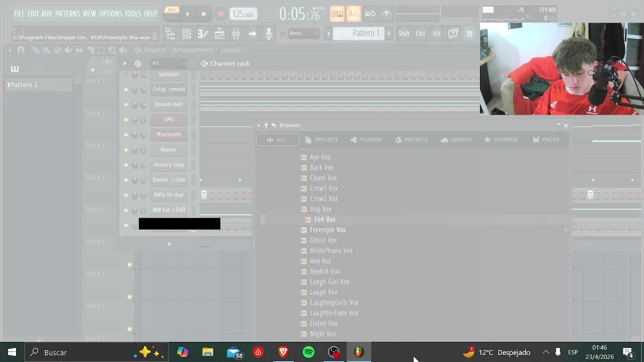Click the Sampler channel pan knob
644x362 pixels.
[x=135, y=74]
